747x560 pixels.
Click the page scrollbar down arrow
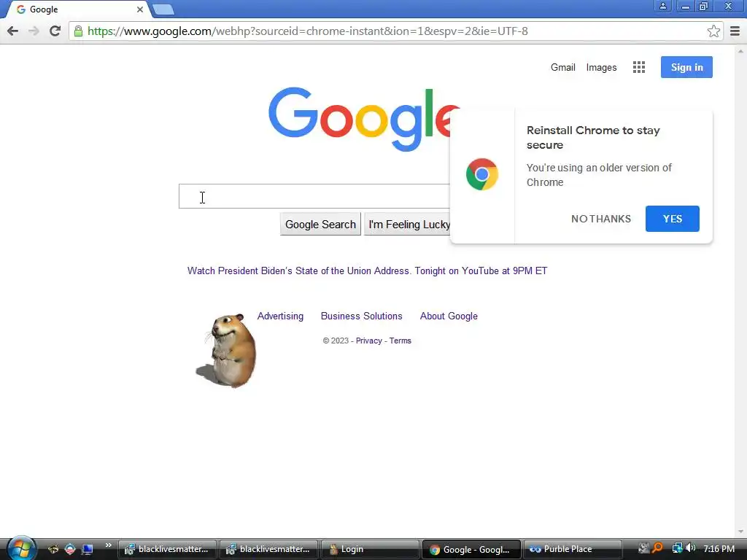pyautogui.click(x=740, y=532)
